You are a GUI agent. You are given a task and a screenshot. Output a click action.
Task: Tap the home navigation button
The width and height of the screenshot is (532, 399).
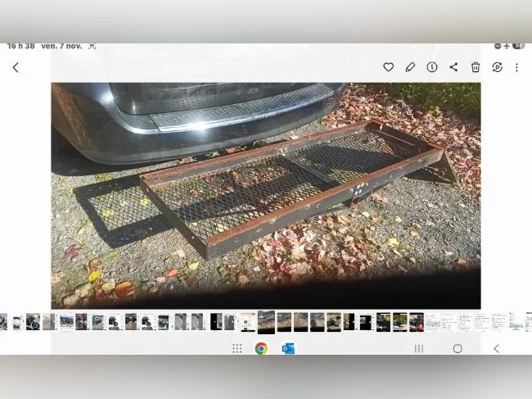[x=458, y=348]
